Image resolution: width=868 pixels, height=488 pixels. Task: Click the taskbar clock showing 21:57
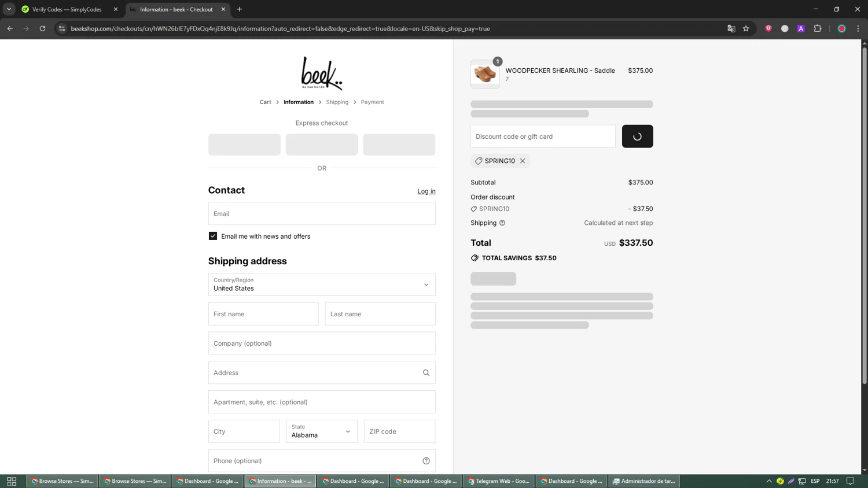(833, 481)
